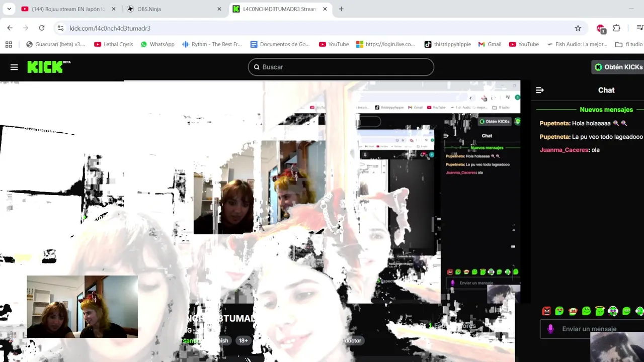644x362 pixels.
Task: Send the clown face emote
Action: (x=573, y=311)
